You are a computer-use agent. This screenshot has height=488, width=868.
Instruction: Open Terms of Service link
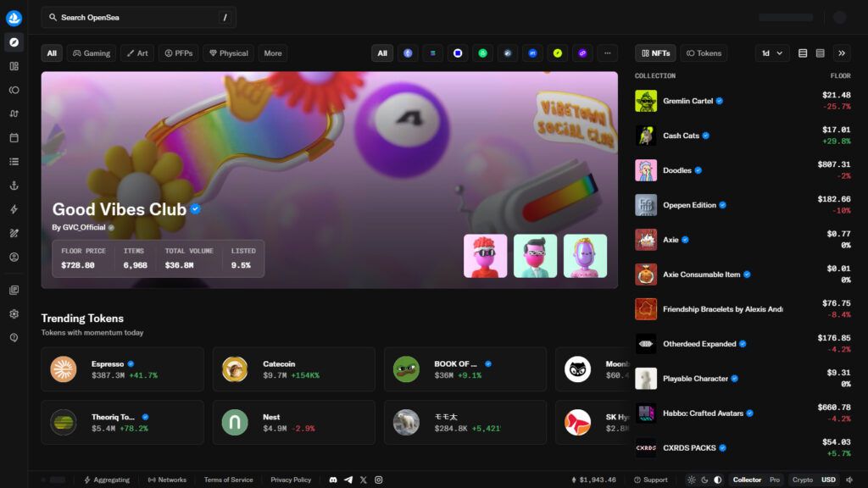[x=228, y=480]
